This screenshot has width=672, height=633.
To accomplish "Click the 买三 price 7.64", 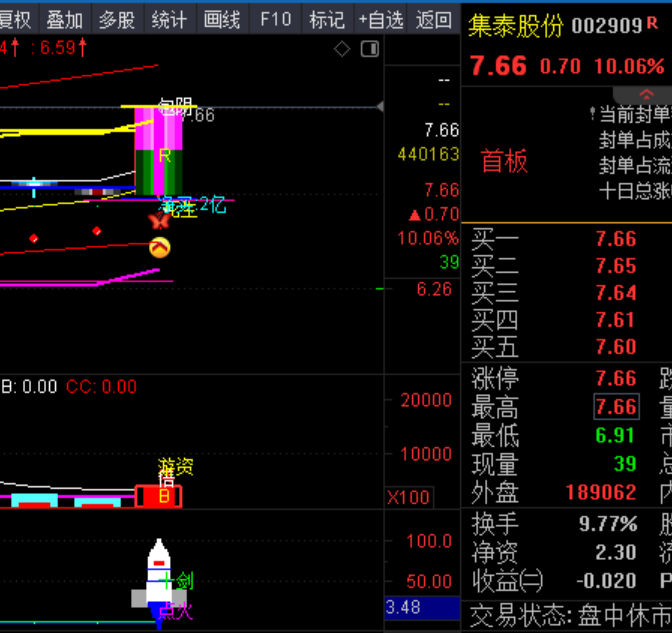I will 616,293.
